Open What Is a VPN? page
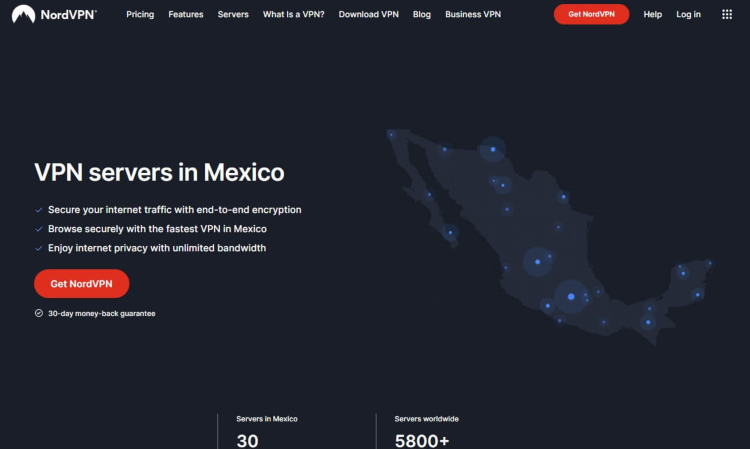Viewport: 750px width, 449px height. (294, 14)
